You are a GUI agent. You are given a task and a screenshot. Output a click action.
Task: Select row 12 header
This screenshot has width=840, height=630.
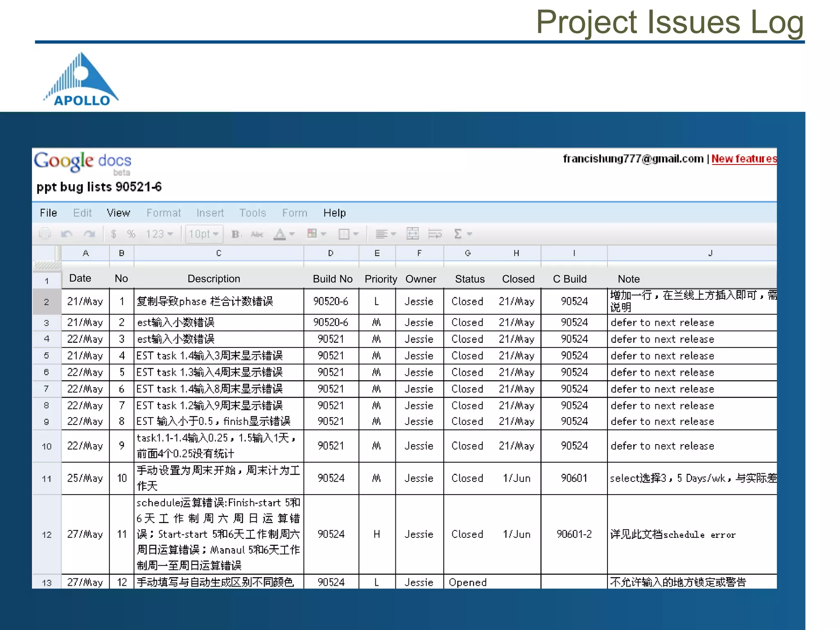(x=46, y=535)
